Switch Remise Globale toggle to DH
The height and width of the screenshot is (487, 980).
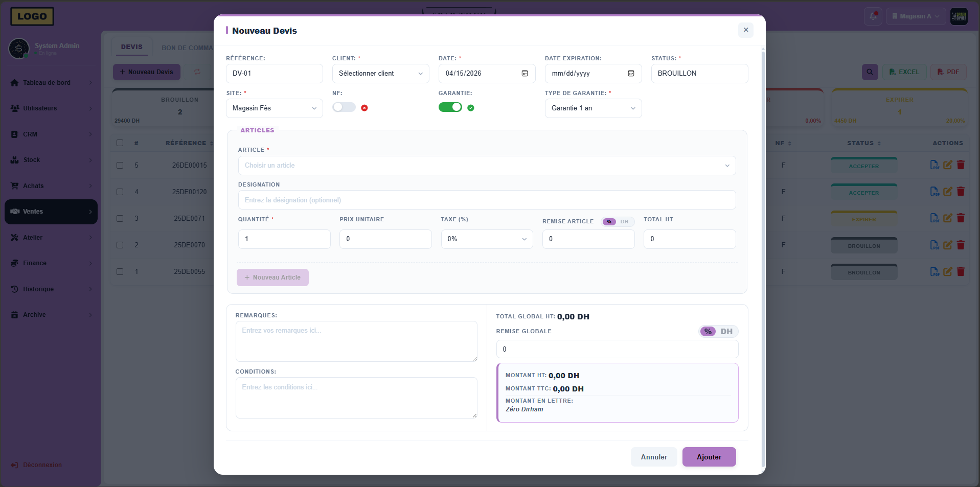726,332
